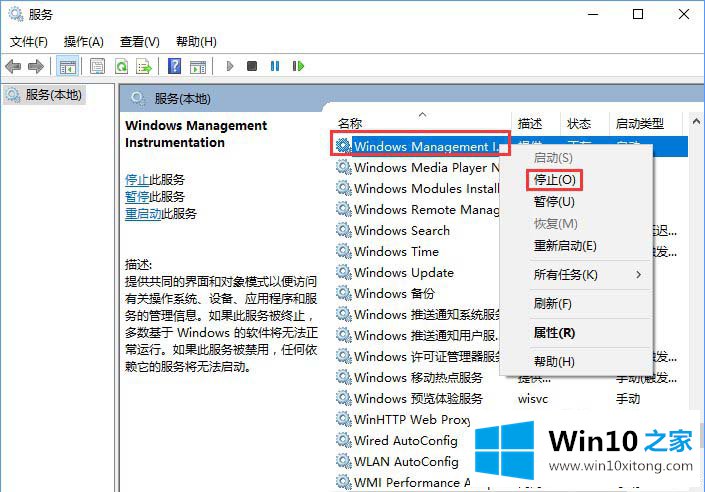
Task: Choose 重新启动(E) in the context menu
Action: coord(565,246)
